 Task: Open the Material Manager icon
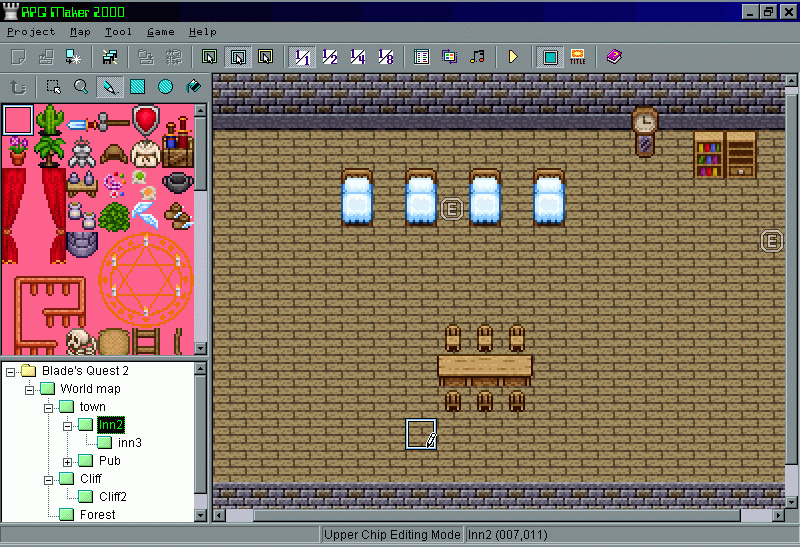click(x=449, y=57)
